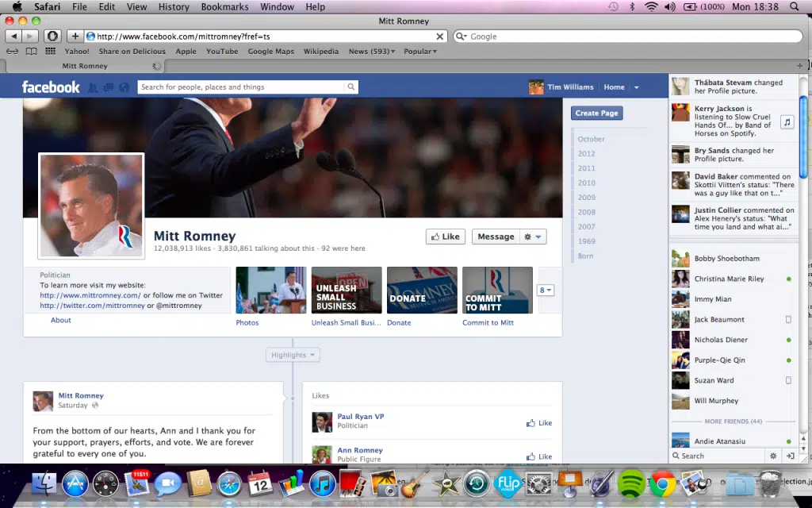Open the Photos thumbnail
812x508 pixels.
pyautogui.click(x=271, y=291)
